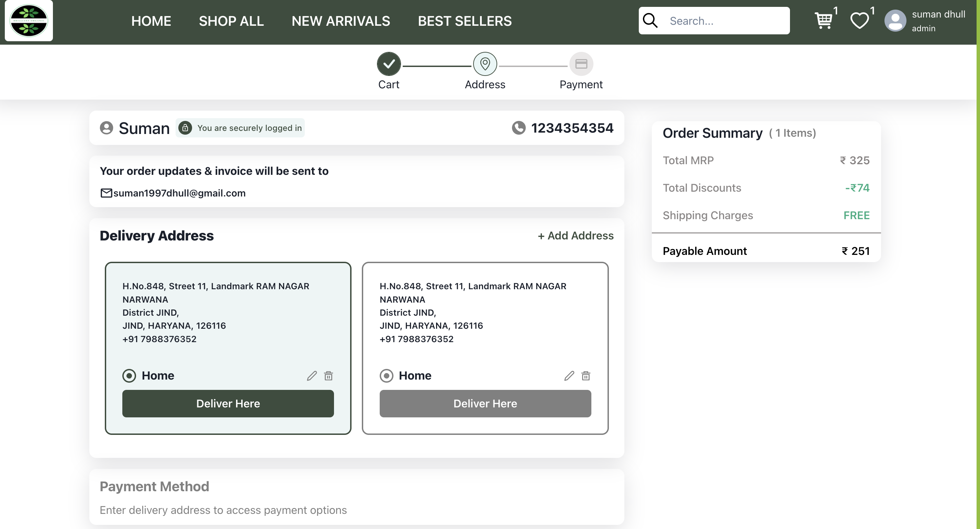Select Home radio button on first address
This screenshot has width=980, height=529.
pyautogui.click(x=129, y=375)
